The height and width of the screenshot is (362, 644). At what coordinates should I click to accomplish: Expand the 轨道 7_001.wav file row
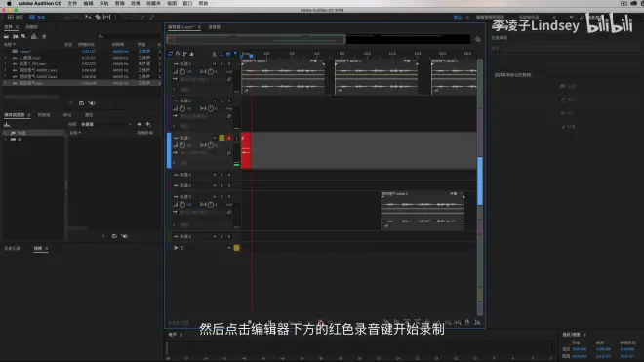coord(5,64)
